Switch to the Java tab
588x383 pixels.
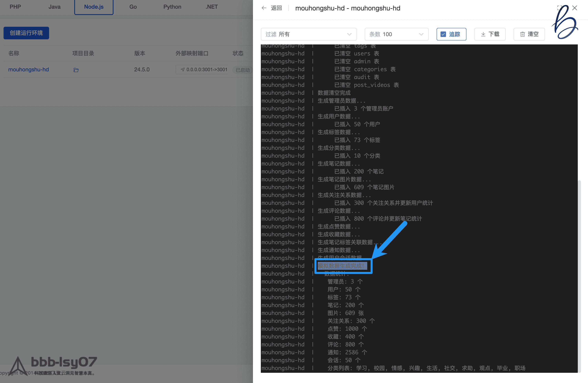click(54, 7)
